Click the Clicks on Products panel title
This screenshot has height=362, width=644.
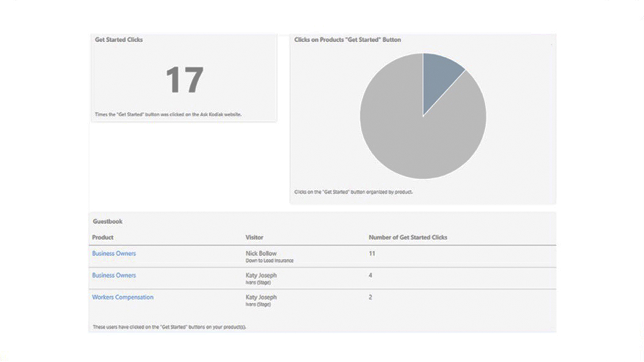tap(347, 40)
